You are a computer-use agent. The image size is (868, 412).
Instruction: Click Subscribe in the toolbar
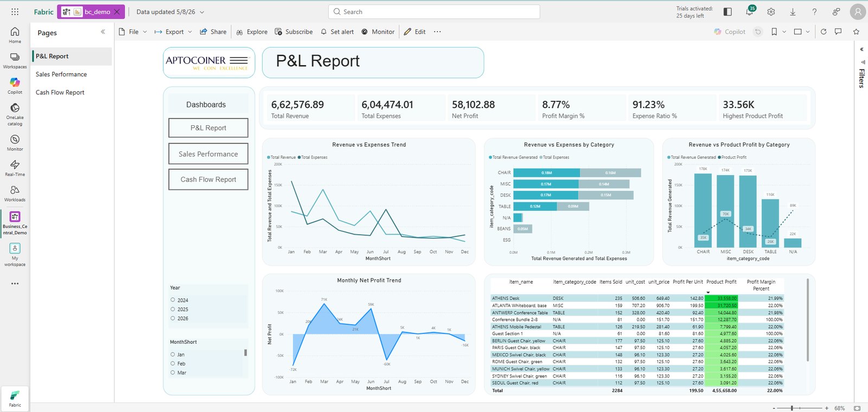pyautogui.click(x=293, y=31)
